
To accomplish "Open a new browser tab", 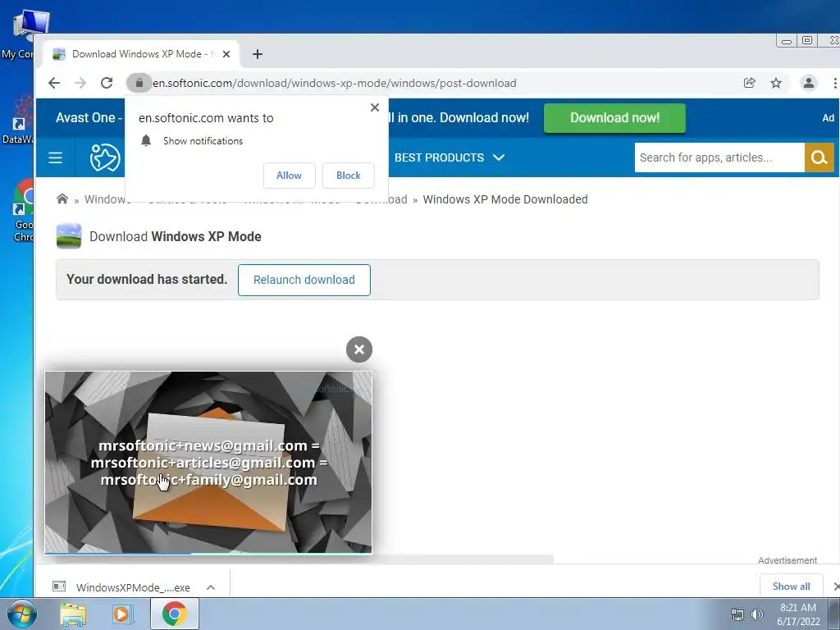I will point(258,54).
